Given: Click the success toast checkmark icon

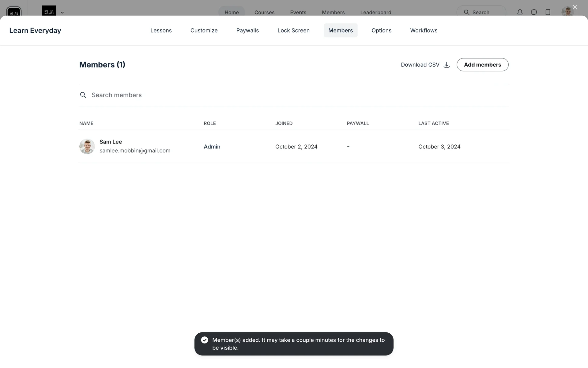Looking at the screenshot, I should 205,340.
